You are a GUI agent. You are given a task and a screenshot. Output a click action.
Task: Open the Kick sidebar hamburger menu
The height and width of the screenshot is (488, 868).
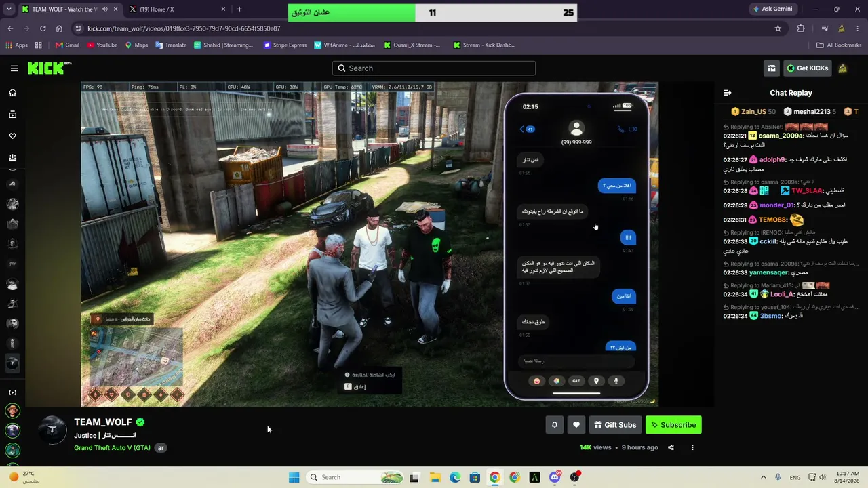pos(14,68)
